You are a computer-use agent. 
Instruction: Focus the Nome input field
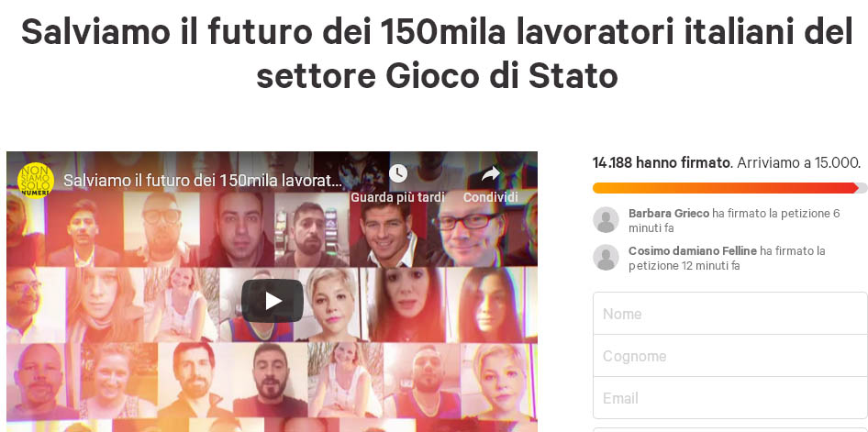point(730,314)
